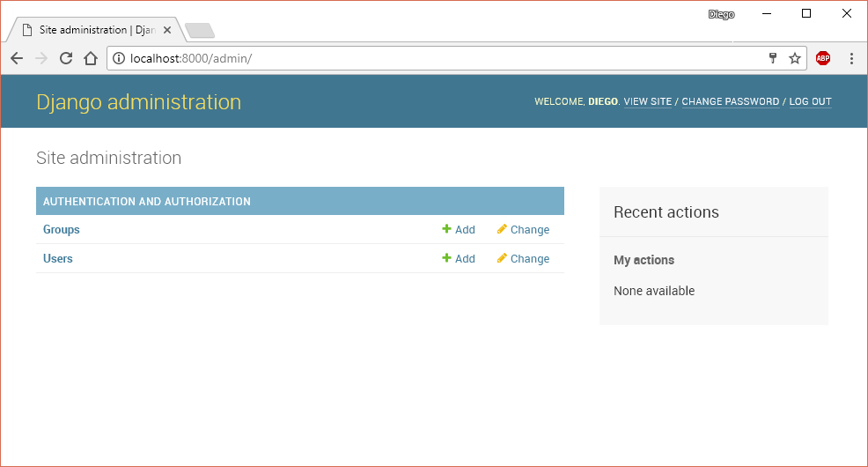Open the Django administration header link
Screen dimensions: 868x467
coord(138,102)
